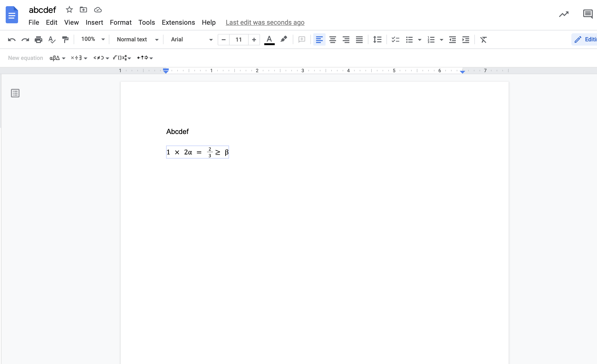The width and height of the screenshot is (597, 364).
Task: Open the Editing mode switcher
Action: tap(584, 39)
